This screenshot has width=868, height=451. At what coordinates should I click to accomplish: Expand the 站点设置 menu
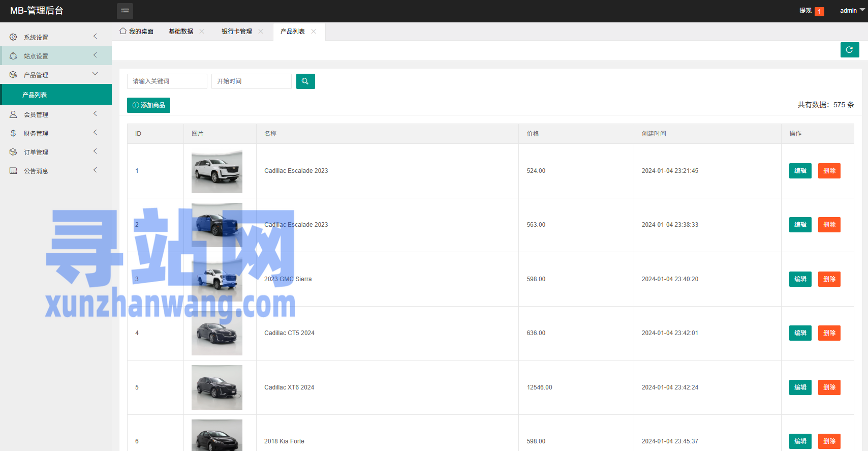[56, 56]
